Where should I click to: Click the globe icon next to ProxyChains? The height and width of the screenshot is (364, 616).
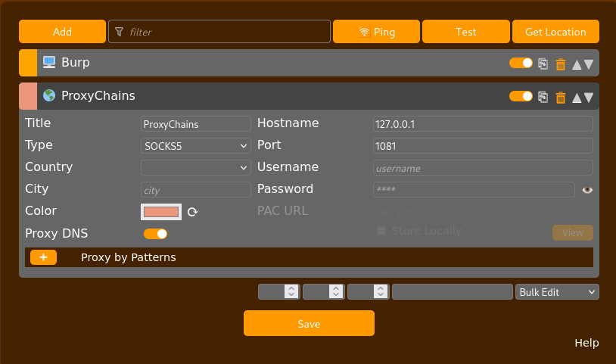pyautogui.click(x=49, y=96)
